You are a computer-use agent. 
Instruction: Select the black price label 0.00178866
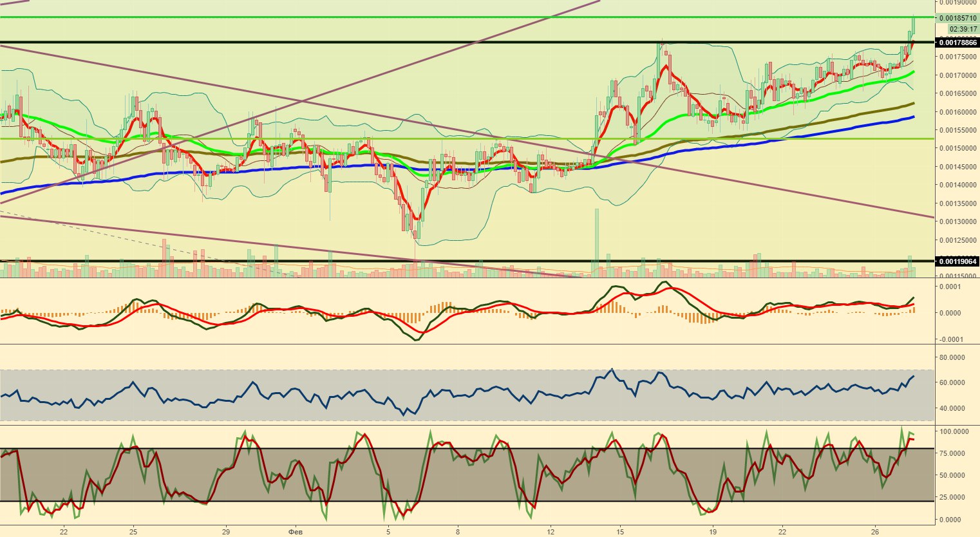[x=958, y=42]
